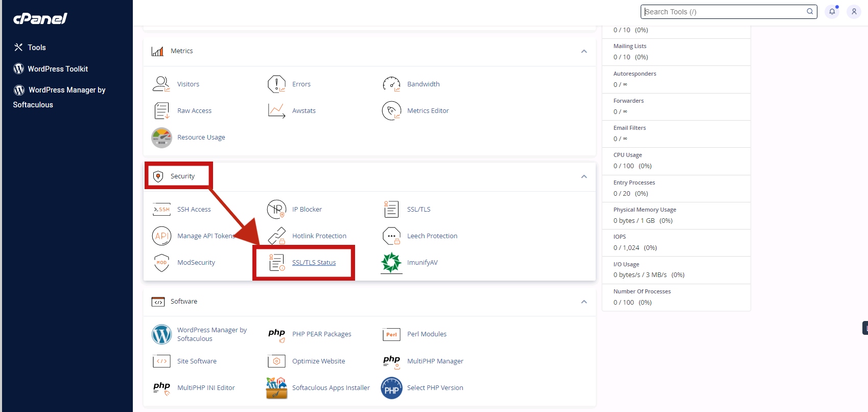The height and width of the screenshot is (412, 868).
Task: Click the CPU Usage statistic label
Action: pos(628,155)
